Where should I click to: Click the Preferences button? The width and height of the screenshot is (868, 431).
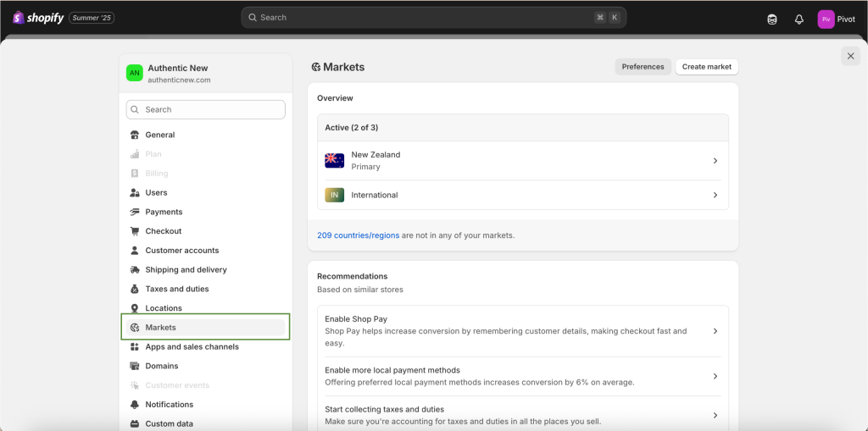(x=643, y=67)
